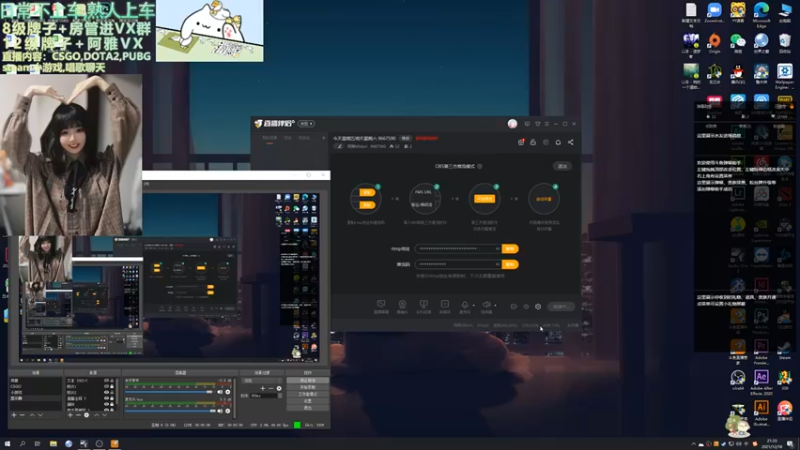Screen dimensions: 800x450
Task: Switch to OBS from the taskbar icon
Action: click(99, 443)
